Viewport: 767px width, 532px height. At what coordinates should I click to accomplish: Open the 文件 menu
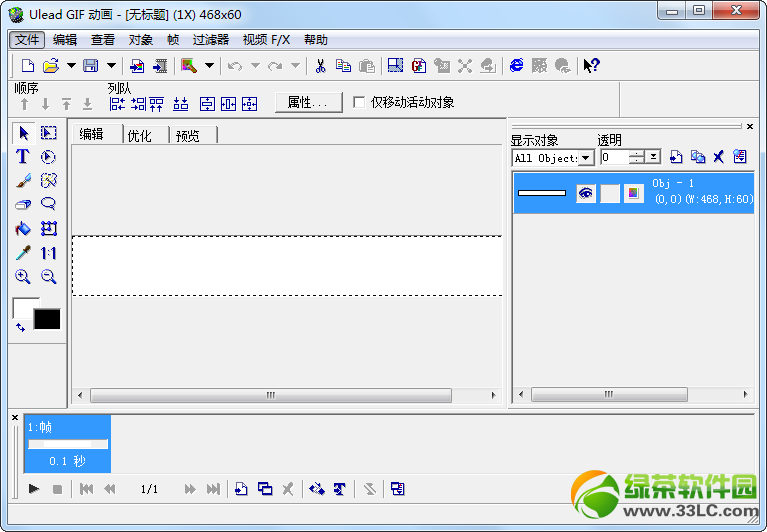(x=27, y=40)
